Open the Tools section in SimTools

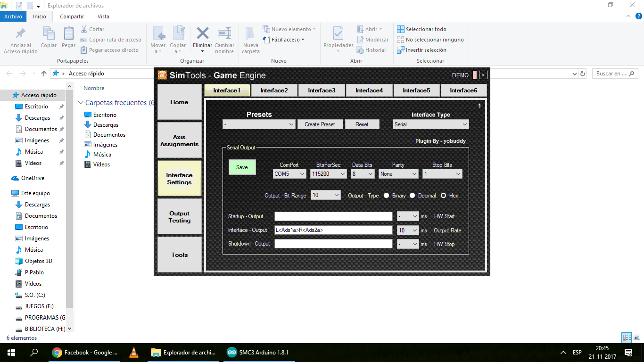179,255
